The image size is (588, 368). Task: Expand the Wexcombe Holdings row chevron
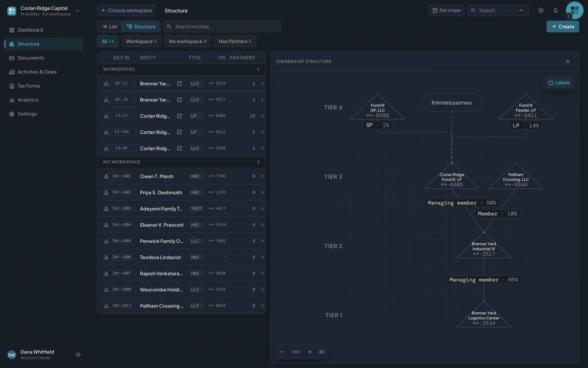(262, 290)
